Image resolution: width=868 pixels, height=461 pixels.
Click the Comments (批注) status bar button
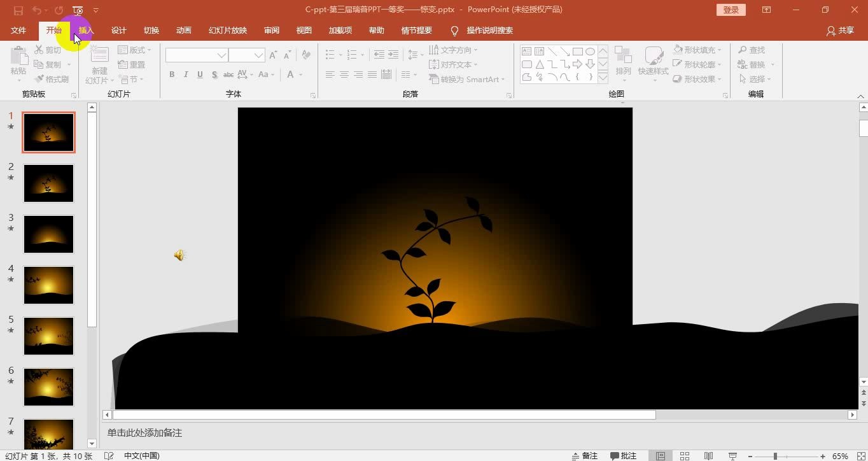click(x=624, y=456)
